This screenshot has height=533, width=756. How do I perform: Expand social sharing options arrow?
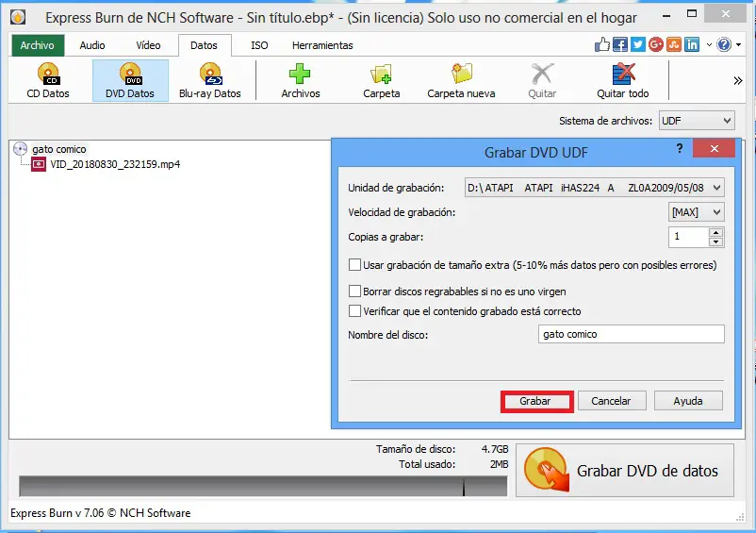pyautogui.click(x=709, y=45)
